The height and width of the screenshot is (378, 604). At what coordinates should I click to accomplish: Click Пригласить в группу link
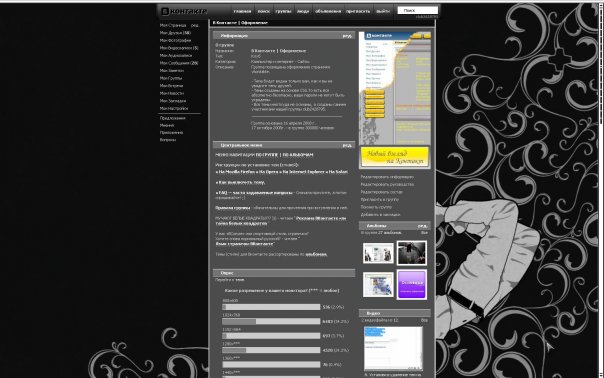point(380,200)
